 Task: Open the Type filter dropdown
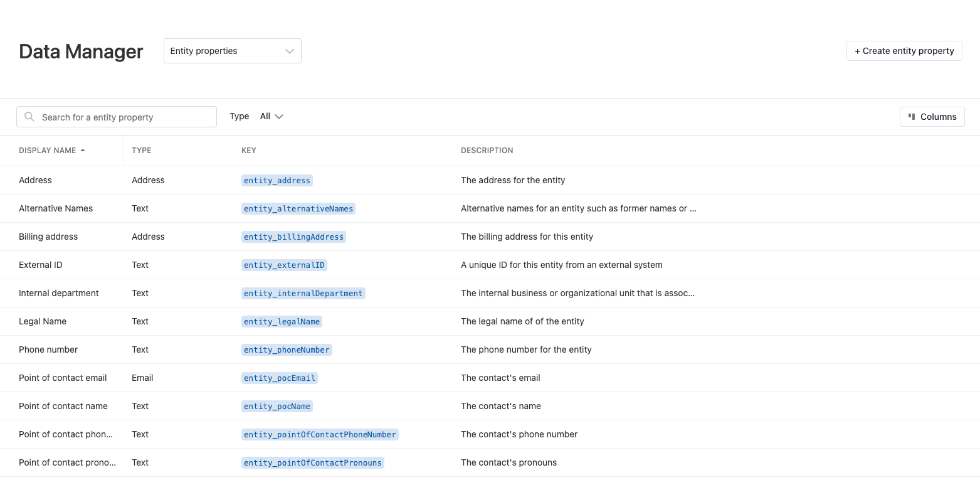click(x=271, y=116)
